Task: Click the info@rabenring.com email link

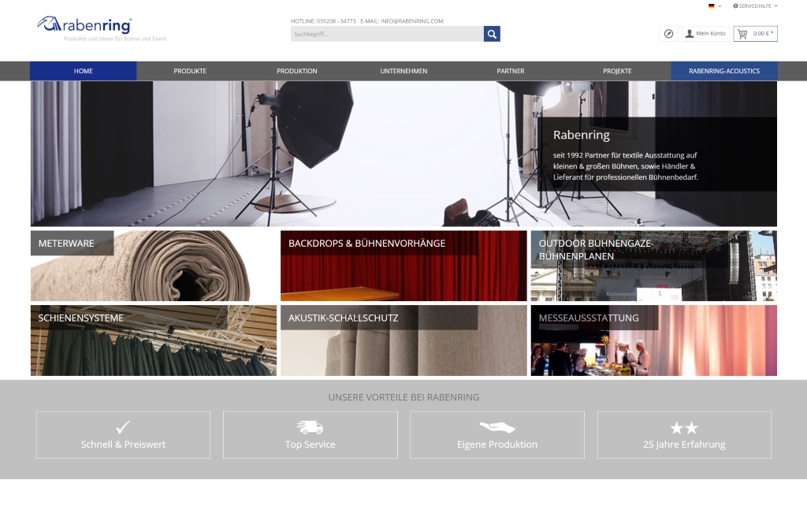Action: 412,21
